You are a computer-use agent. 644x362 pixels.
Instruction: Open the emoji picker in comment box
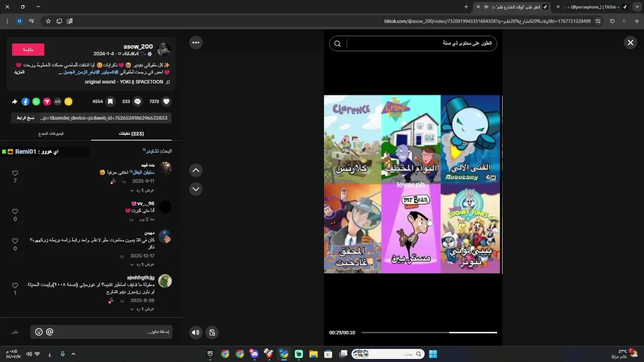coord(39,332)
